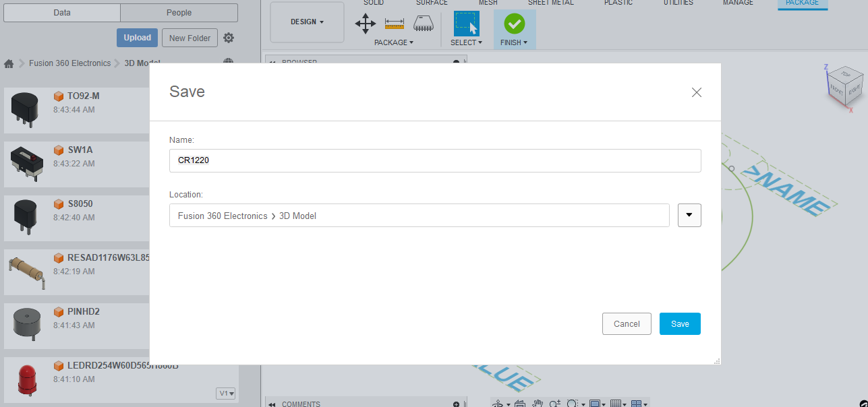Click Fusion 360 Electronics breadcrumb link

pos(69,63)
